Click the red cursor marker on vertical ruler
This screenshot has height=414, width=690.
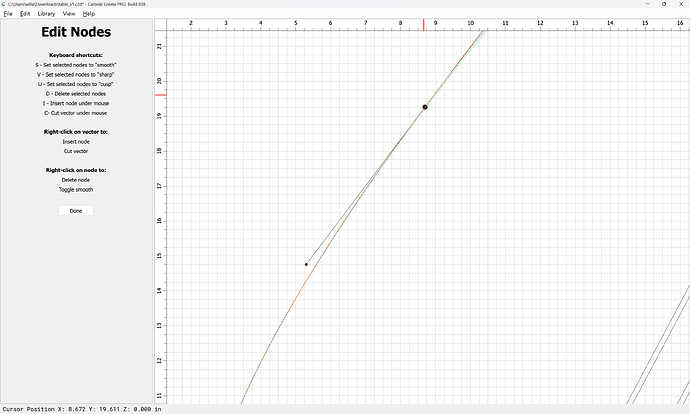point(160,95)
